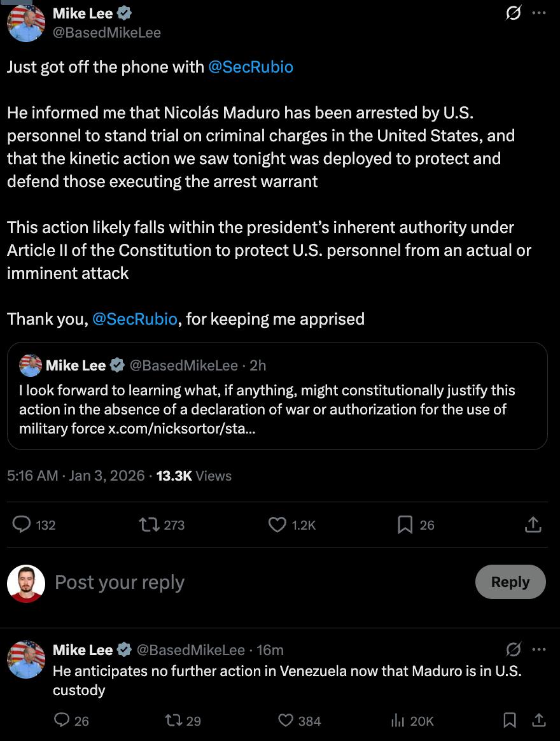Reply to the follow-up with 26 replies

[x=62, y=720]
